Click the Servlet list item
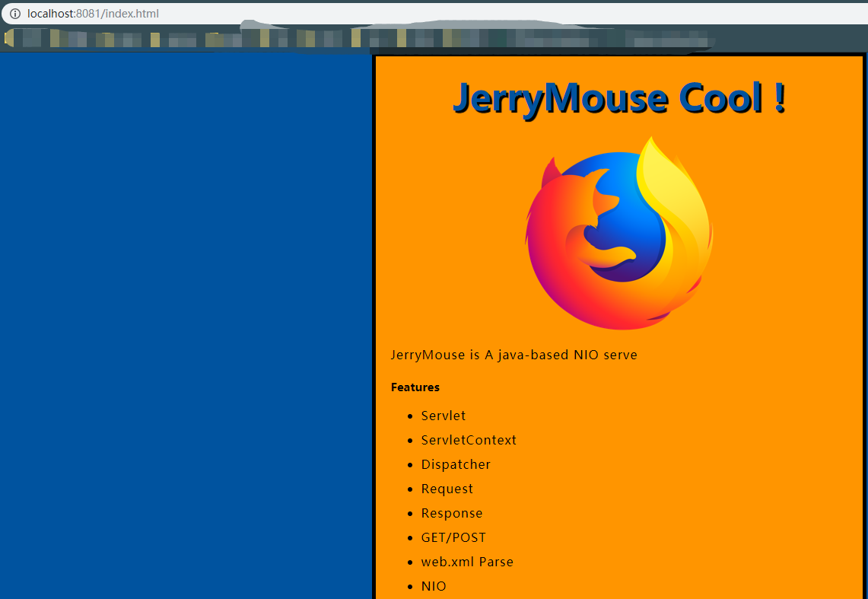The height and width of the screenshot is (599, 868). point(443,416)
